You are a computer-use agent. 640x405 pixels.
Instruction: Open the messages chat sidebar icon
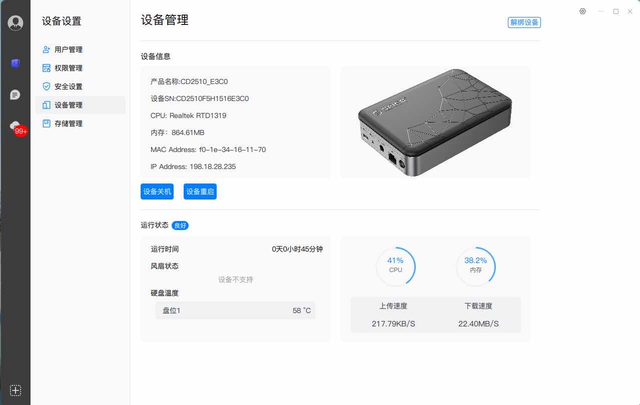[x=15, y=95]
